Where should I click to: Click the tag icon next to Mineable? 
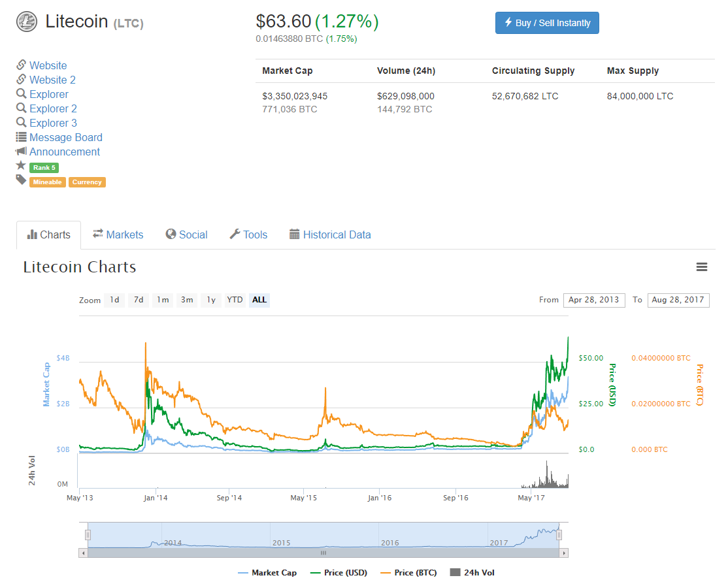(x=21, y=180)
